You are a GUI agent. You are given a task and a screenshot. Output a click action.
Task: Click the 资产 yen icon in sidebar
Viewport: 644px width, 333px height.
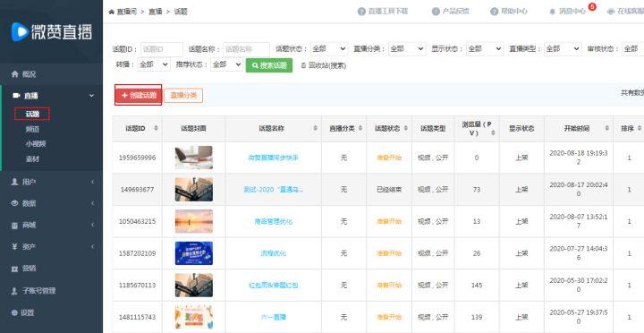point(15,247)
